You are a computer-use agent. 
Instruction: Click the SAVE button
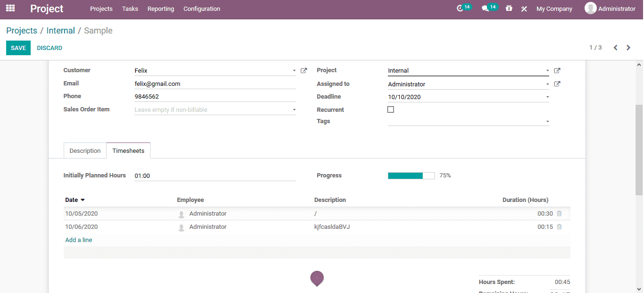[x=18, y=48]
